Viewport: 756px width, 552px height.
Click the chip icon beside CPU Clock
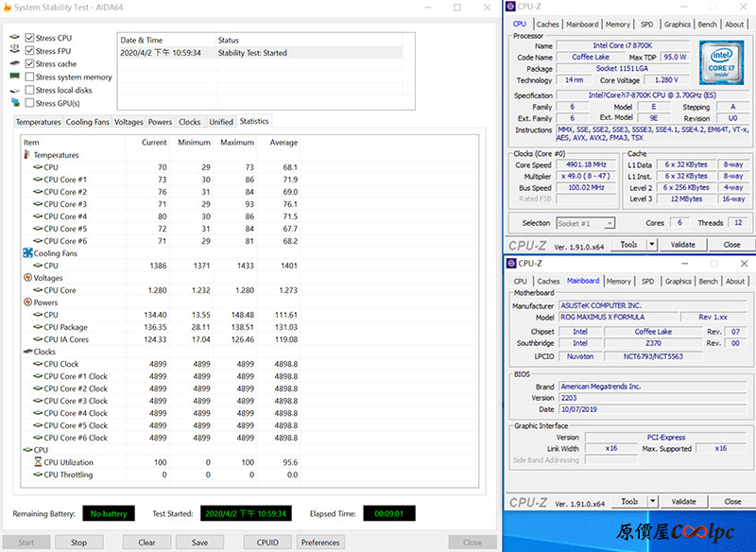point(38,364)
